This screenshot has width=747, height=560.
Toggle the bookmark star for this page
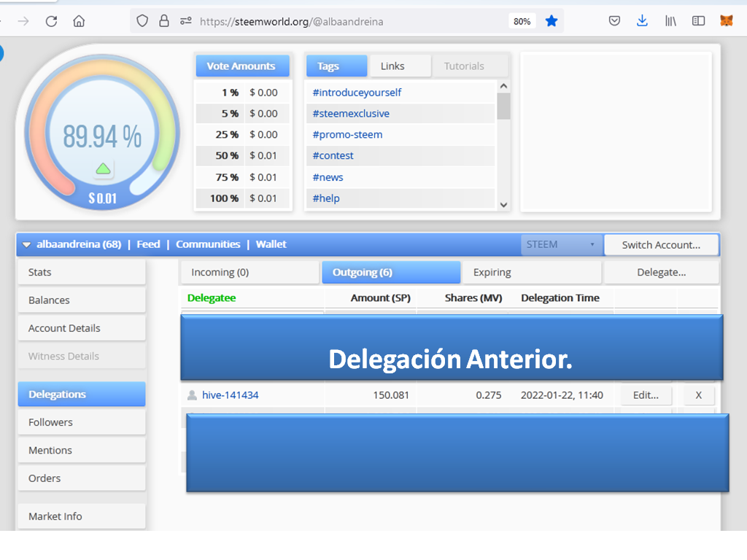tap(551, 21)
